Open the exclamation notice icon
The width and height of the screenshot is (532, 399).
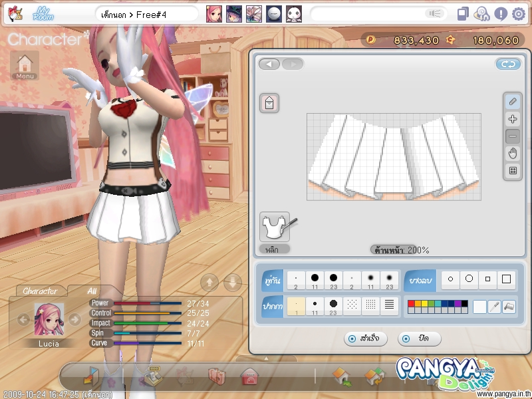501,14
